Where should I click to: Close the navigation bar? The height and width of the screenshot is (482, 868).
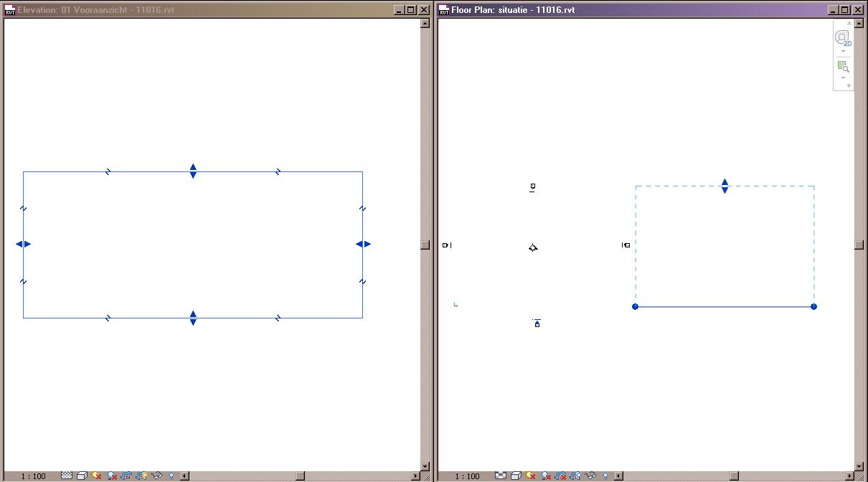pyautogui.click(x=849, y=23)
